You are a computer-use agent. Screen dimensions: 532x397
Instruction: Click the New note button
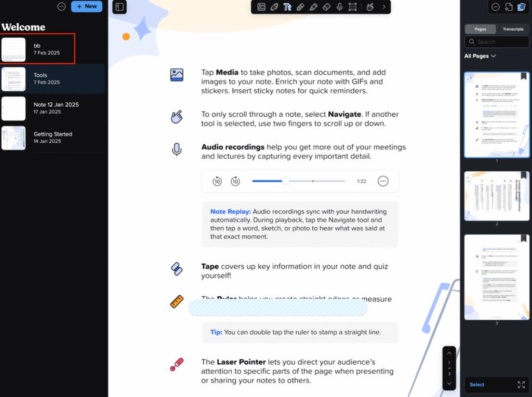87,6
